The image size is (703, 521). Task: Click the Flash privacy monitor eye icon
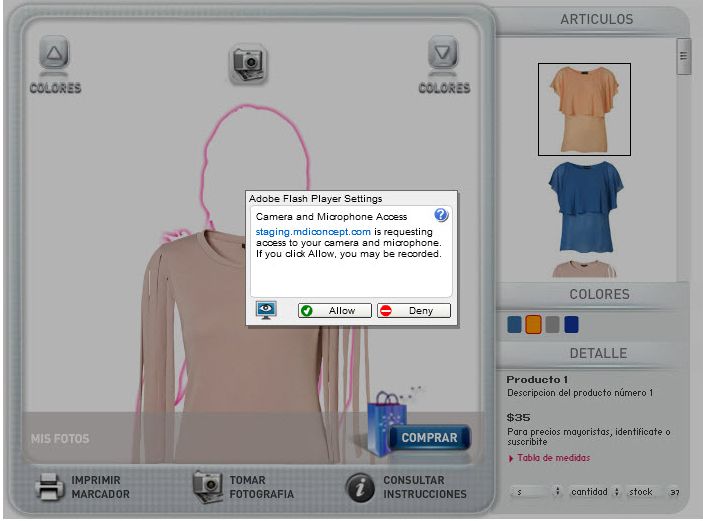pos(266,310)
